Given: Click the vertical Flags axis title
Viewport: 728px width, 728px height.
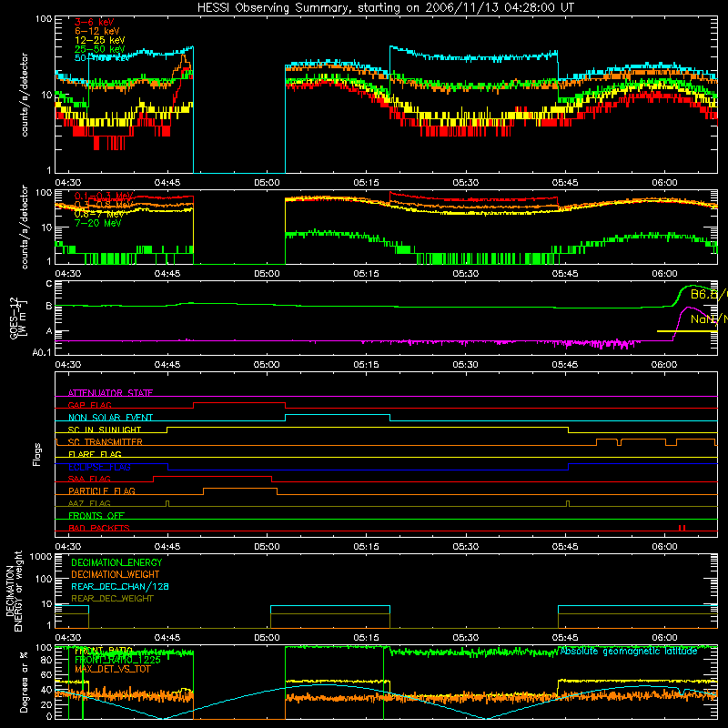Looking at the screenshot, I should 37,454.
